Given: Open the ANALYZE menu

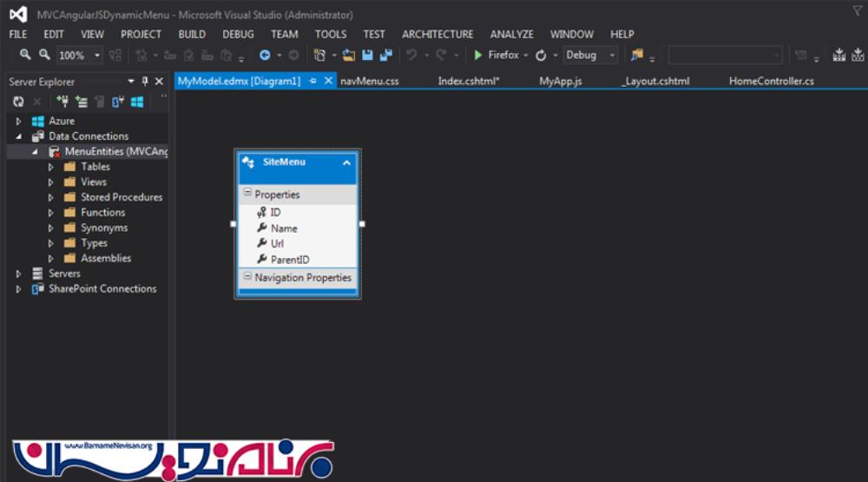Looking at the screenshot, I should click(x=512, y=35).
